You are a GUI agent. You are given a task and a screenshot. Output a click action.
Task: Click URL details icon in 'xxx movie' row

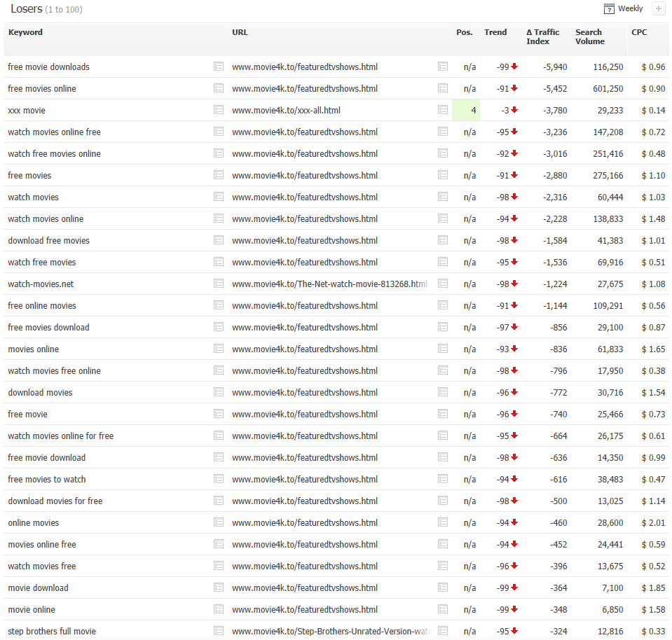coord(443,110)
